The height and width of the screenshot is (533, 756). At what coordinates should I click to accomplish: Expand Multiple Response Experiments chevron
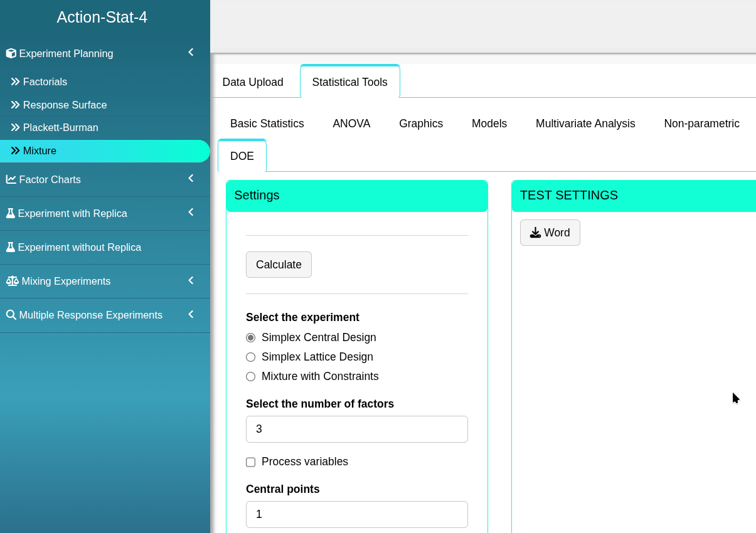pyautogui.click(x=191, y=314)
